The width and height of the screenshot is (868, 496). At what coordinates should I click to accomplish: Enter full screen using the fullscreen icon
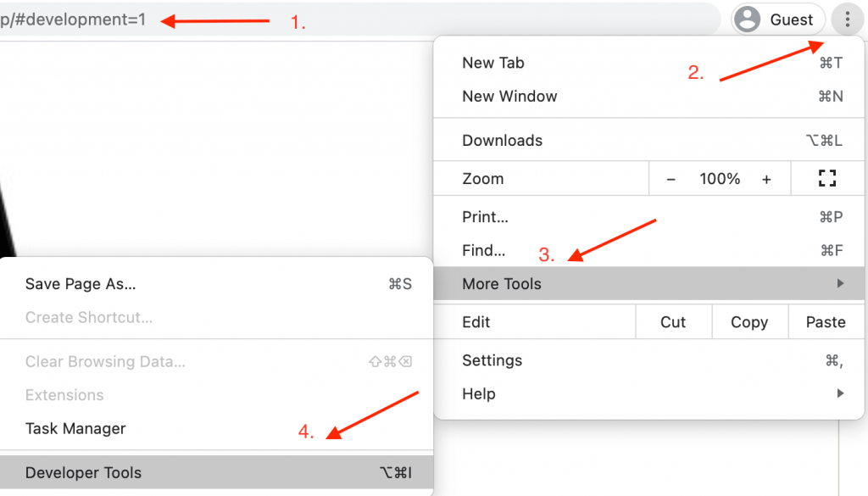[826, 178]
